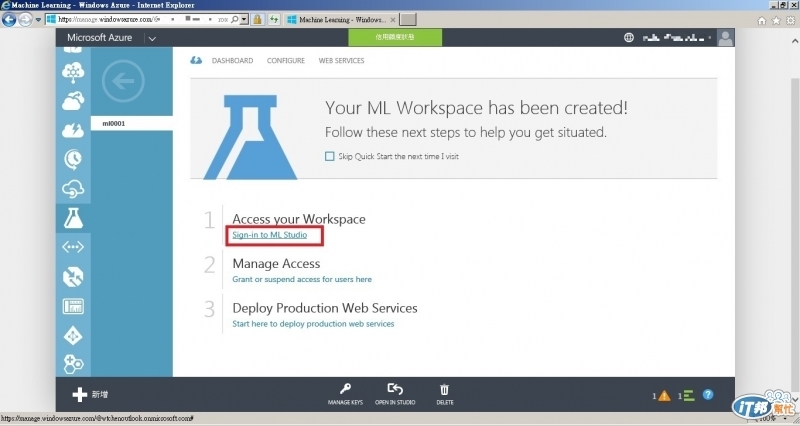Viewport: 800px width, 426px height.
Task: Click the Manage Keys key icon
Action: [x=345, y=389]
